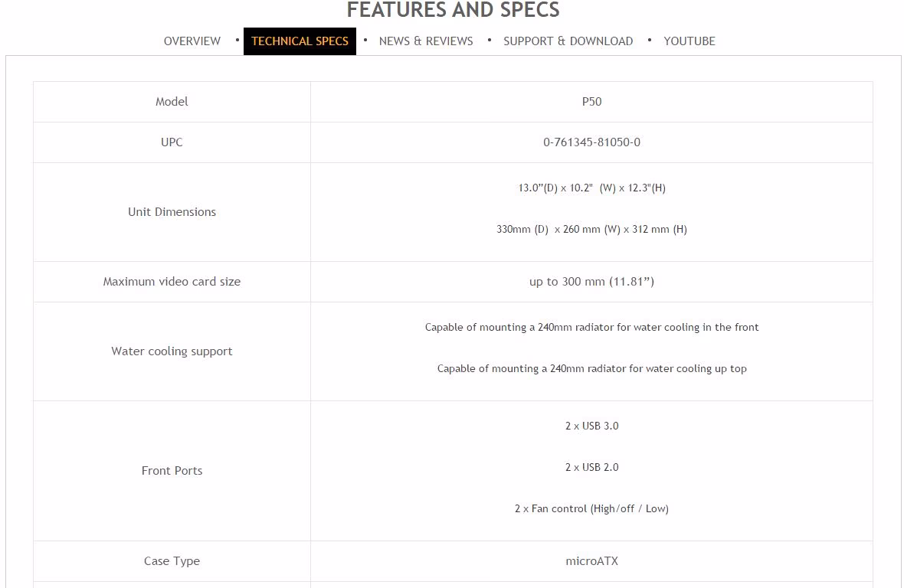The width and height of the screenshot is (904, 588).
Task: Click the Model label cell
Action: pyautogui.click(x=172, y=102)
